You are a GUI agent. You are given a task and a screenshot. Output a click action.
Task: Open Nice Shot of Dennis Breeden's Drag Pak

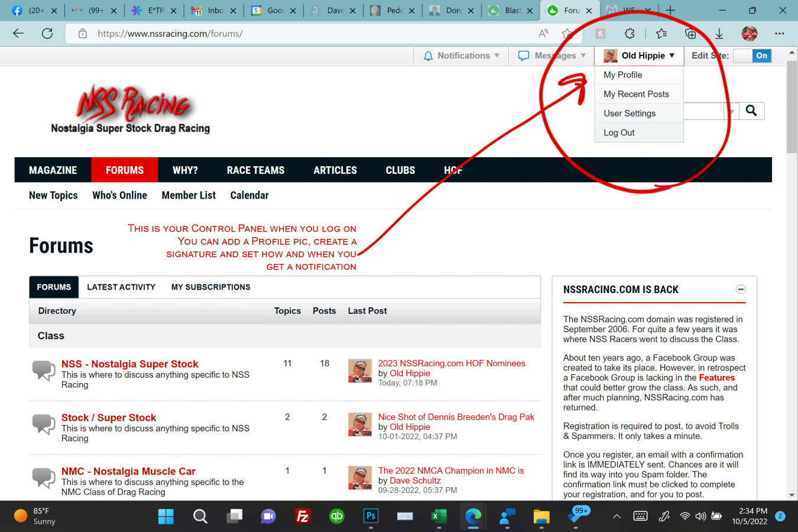[456, 417]
